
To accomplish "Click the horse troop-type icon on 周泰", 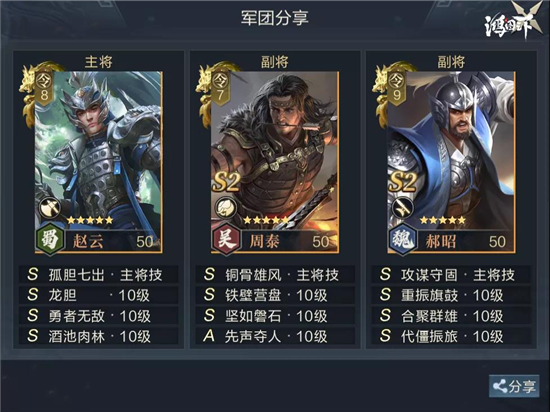I will [x=225, y=208].
